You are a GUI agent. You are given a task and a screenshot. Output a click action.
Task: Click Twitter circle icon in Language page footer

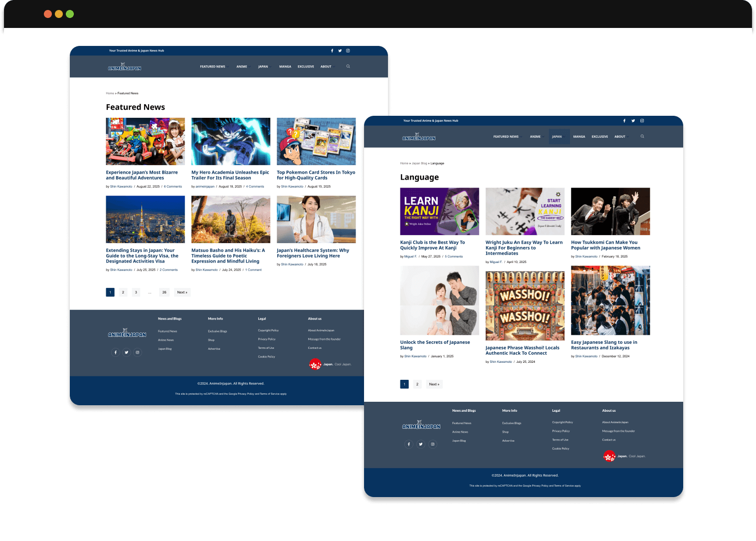(421, 444)
